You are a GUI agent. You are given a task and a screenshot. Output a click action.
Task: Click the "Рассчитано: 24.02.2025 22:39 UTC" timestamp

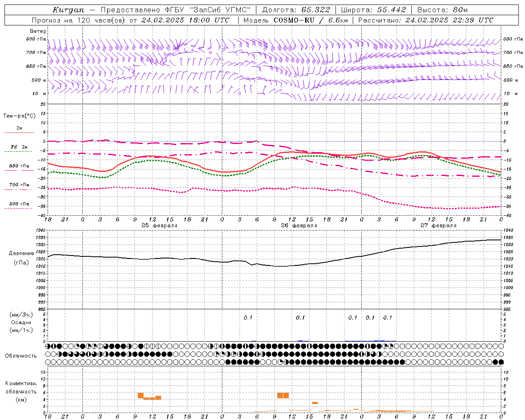[426, 20]
